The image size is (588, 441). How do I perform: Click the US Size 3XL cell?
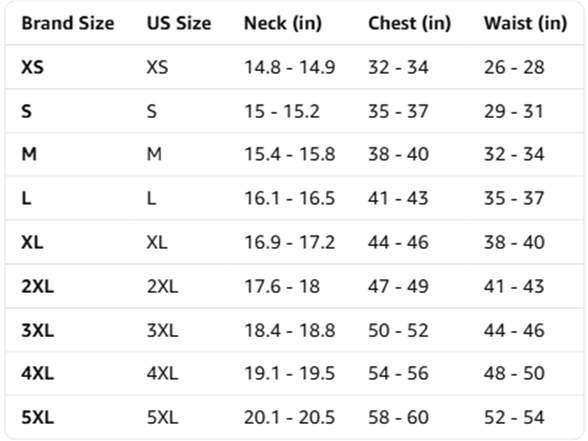tap(162, 331)
